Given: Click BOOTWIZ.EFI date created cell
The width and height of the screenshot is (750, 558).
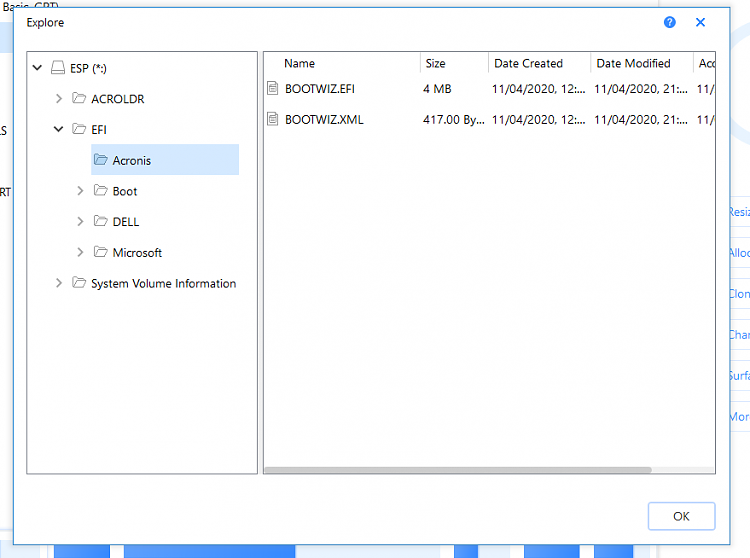Looking at the screenshot, I should pyautogui.click(x=538, y=89).
